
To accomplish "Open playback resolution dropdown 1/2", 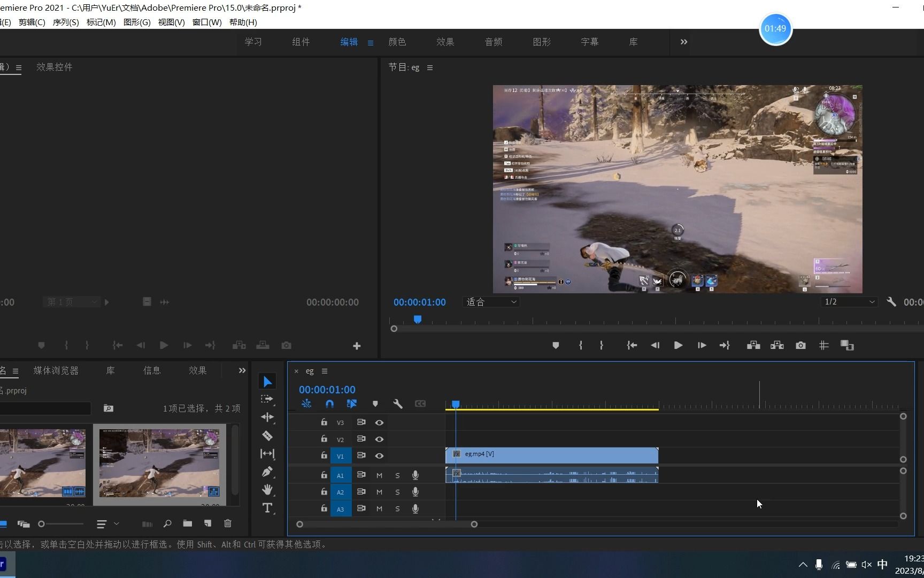I will (x=849, y=302).
